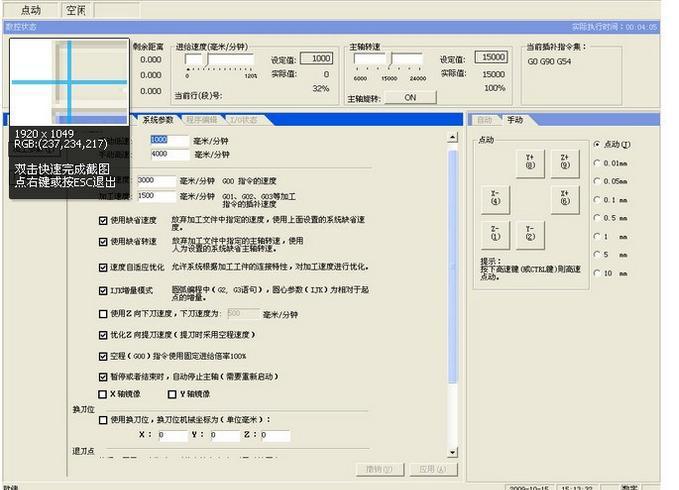Toggle the 使用缺省转速 checkbox
This screenshot has height=490, width=679.
click(x=103, y=242)
